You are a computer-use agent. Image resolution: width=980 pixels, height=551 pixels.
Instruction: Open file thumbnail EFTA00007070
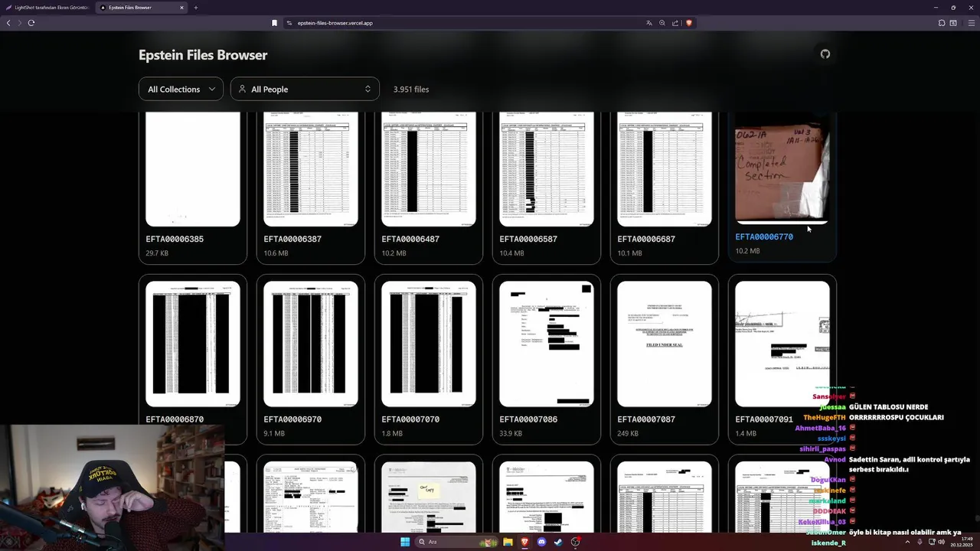click(x=429, y=344)
